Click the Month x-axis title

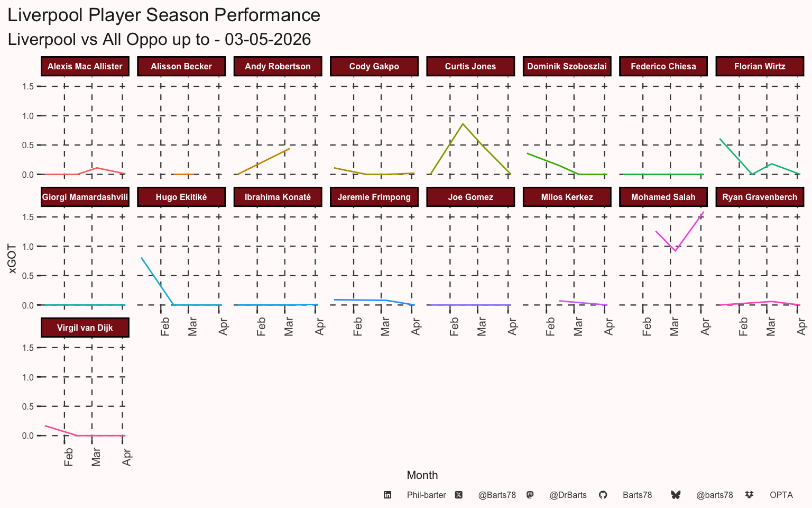422,475
